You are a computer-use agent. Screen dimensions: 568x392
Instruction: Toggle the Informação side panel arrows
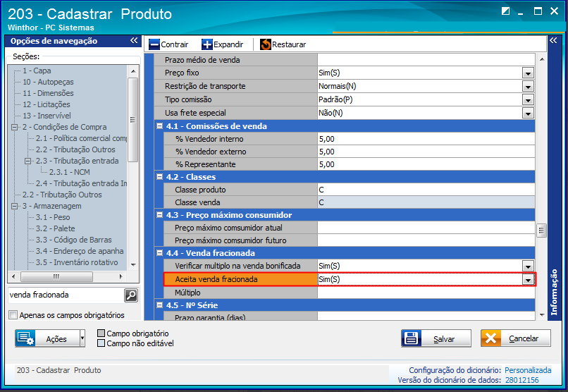click(553, 41)
